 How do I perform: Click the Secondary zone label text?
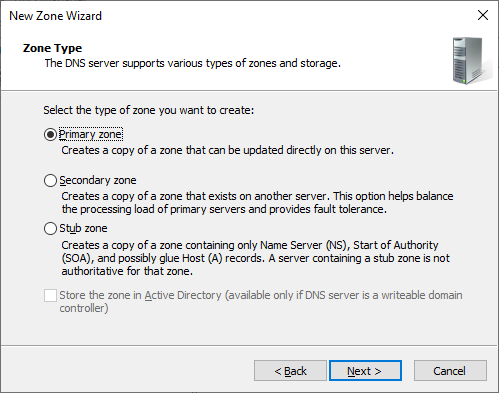point(98,180)
